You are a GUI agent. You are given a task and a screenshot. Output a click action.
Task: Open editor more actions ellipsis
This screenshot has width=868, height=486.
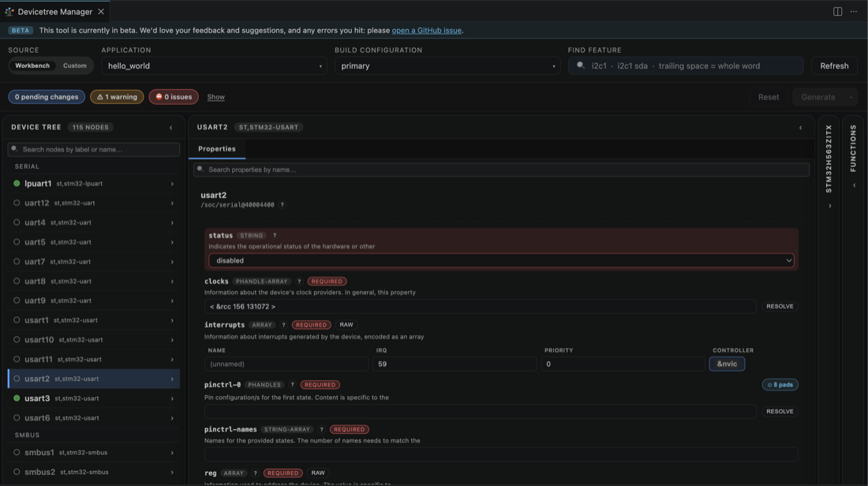(854, 12)
